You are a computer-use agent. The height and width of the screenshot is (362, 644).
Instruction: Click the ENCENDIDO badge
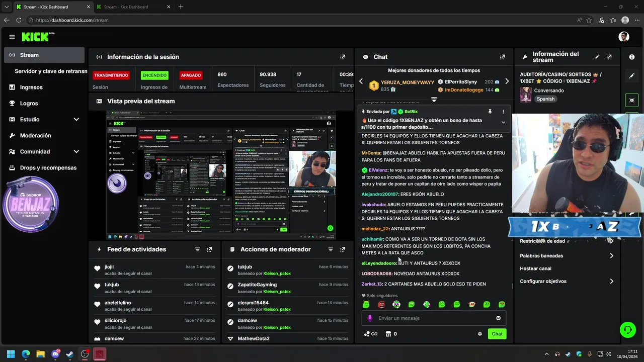154,75
